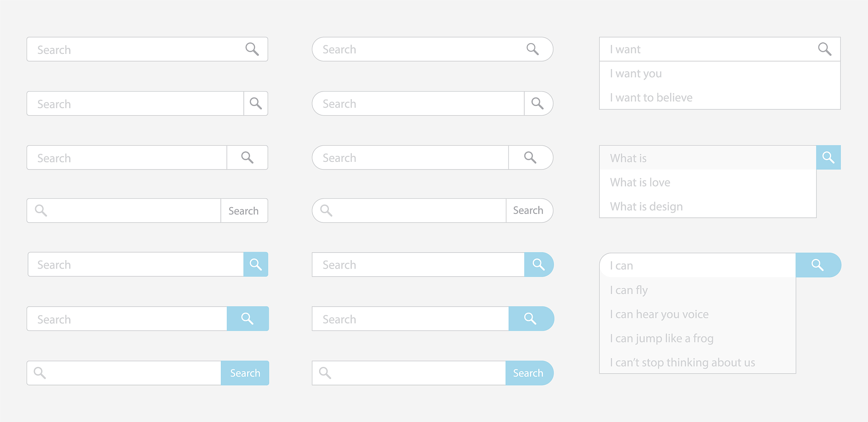This screenshot has height=422, width=868.
Task: Choose "I can't stop thinking about us"
Action: (x=682, y=363)
